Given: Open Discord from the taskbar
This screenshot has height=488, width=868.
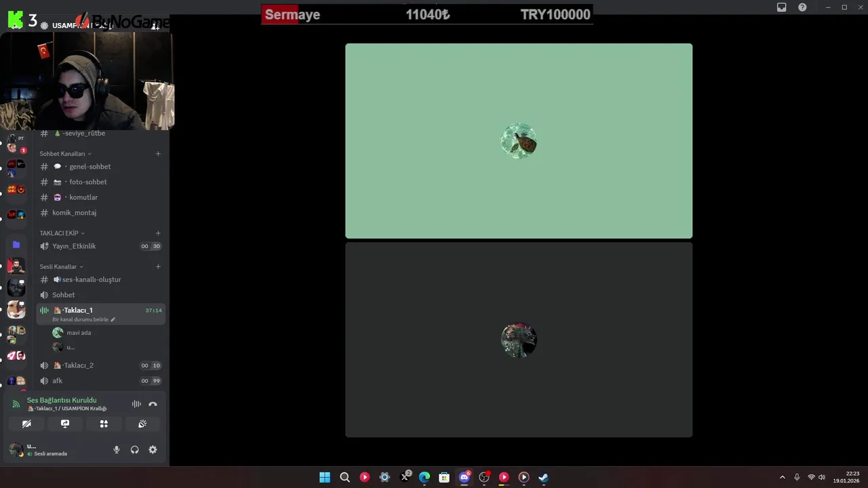Looking at the screenshot, I should (x=464, y=477).
